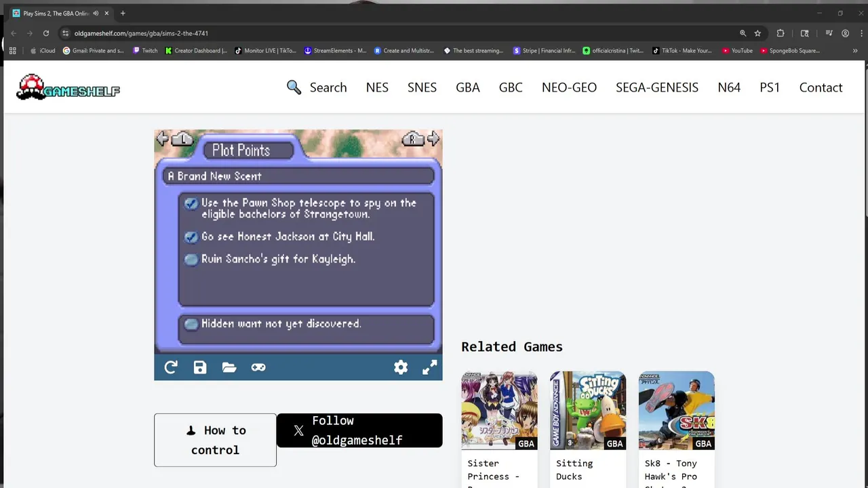Open the Contact page

[821, 87]
